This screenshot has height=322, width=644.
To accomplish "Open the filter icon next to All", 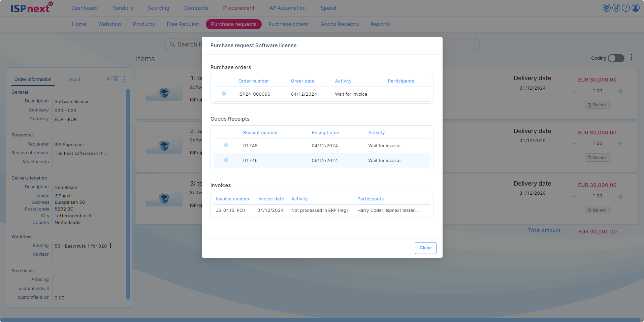I will 116,79.
